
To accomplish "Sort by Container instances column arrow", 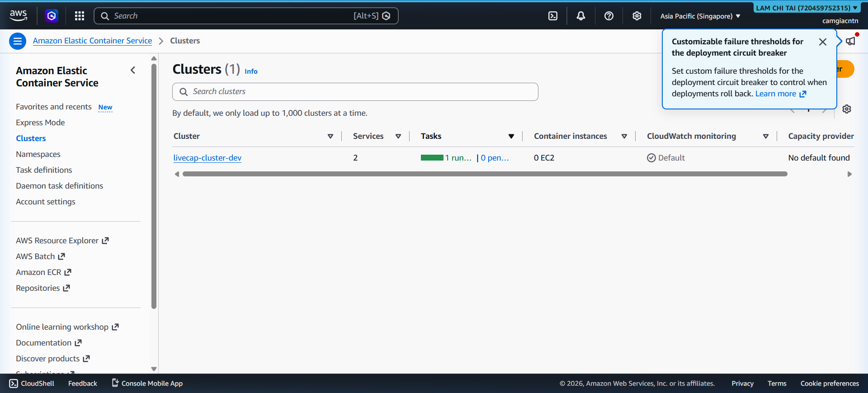I will 624,136.
